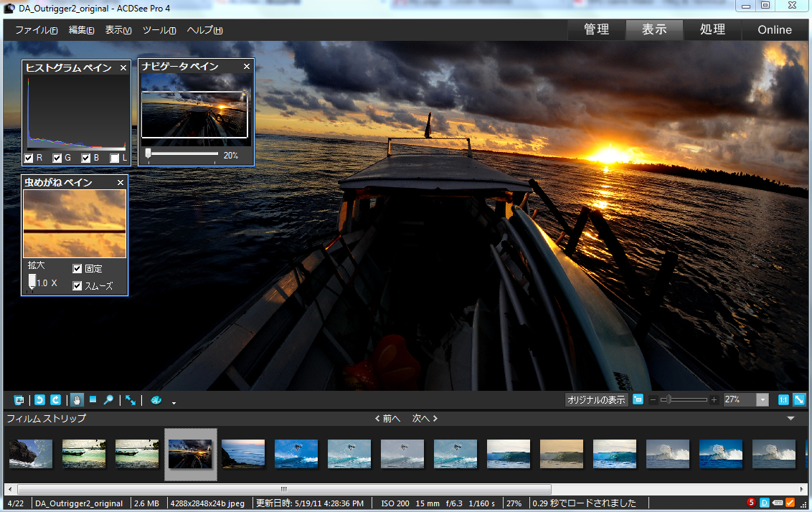The height and width of the screenshot is (512, 812).
Task: Toggle the R channel checkbox
Action: pyautogui.click(x=29, y=158)
